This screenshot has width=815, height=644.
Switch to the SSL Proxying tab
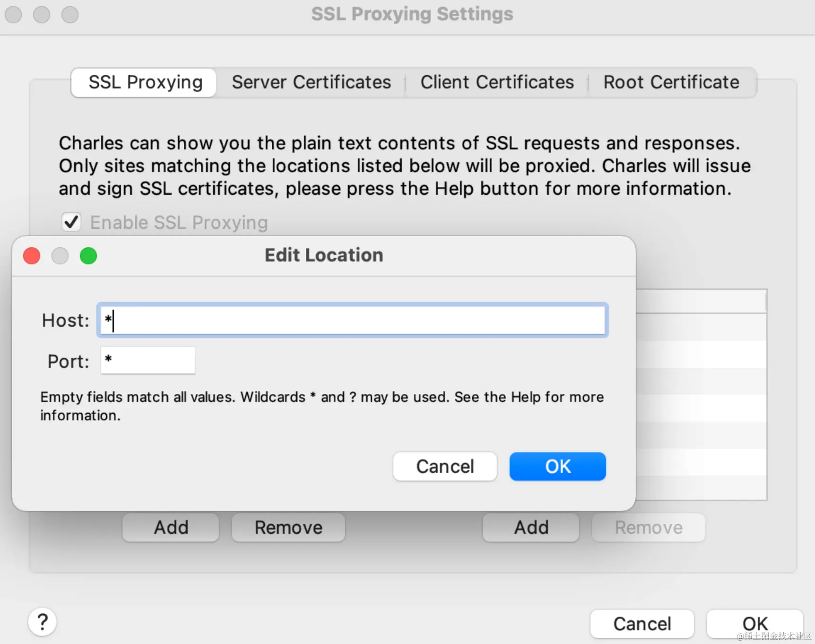(145, 83)
